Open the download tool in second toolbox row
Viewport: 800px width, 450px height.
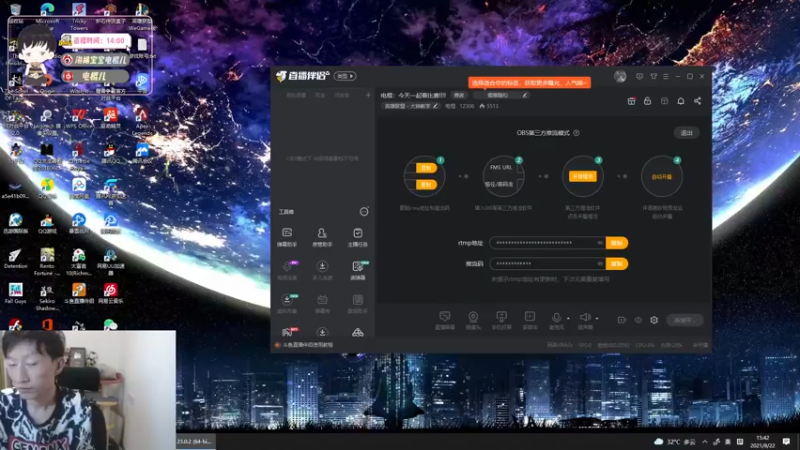(322, 270)
